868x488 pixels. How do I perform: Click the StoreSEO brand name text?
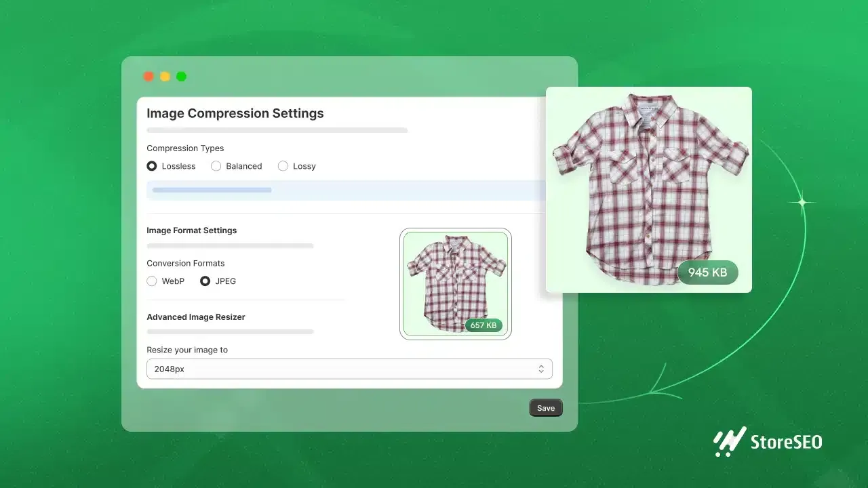tap(787, 443)
